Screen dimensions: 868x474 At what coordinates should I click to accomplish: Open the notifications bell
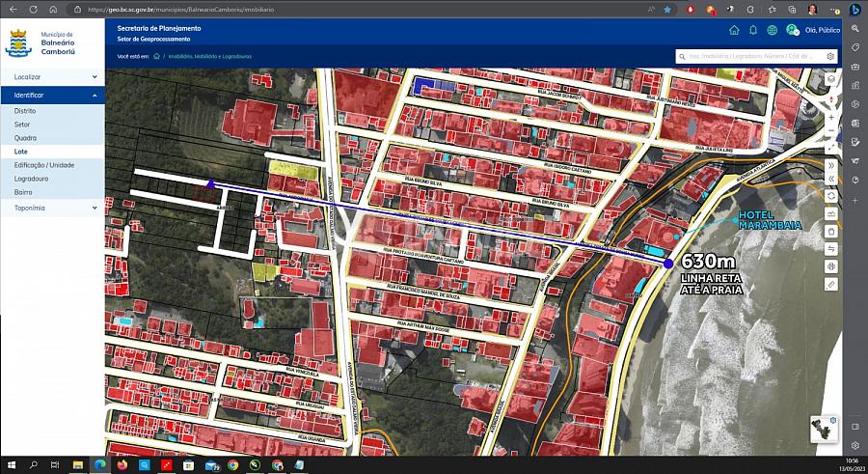coord(753,30)
